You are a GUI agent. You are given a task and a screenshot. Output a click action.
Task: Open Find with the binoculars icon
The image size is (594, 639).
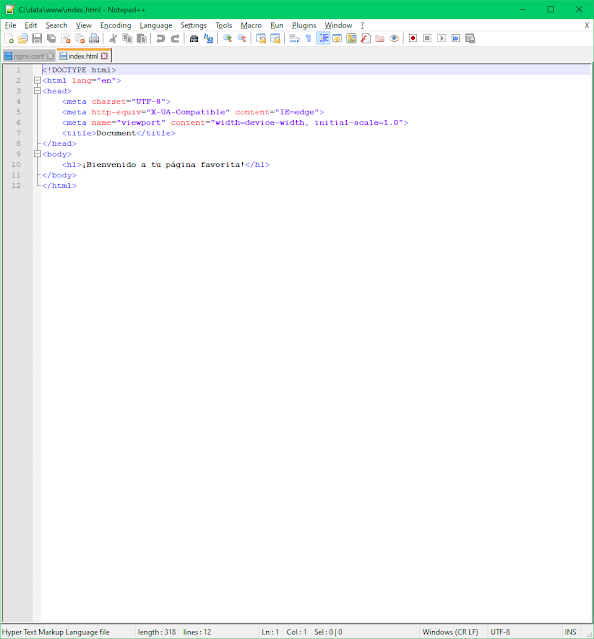(x=194, y=39)
